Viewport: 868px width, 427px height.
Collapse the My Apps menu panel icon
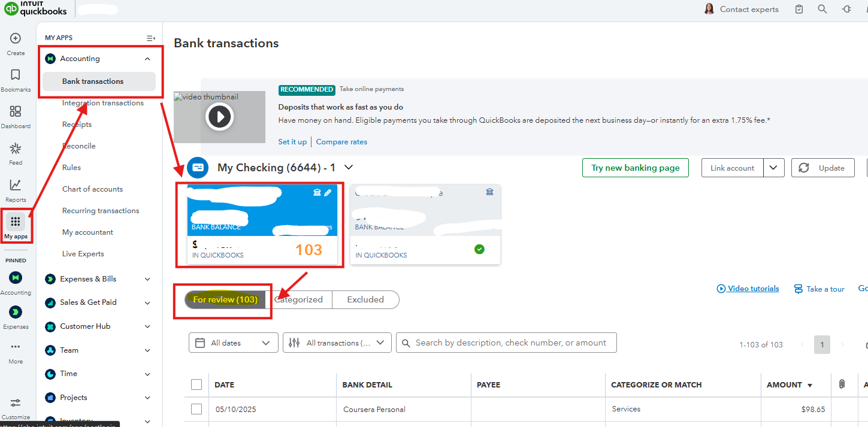point(151,38)
